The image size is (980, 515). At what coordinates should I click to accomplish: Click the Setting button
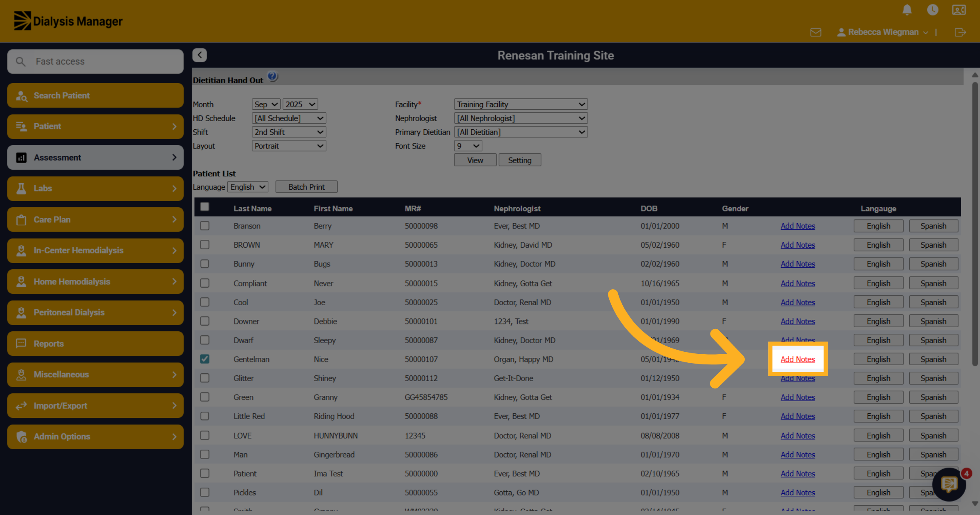520,160
